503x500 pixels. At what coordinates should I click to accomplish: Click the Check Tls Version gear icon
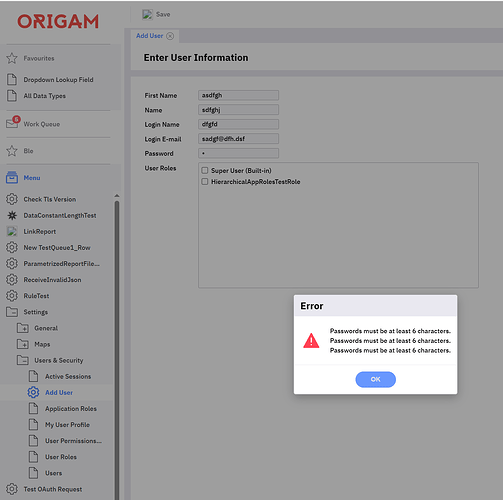click(12, 199)
